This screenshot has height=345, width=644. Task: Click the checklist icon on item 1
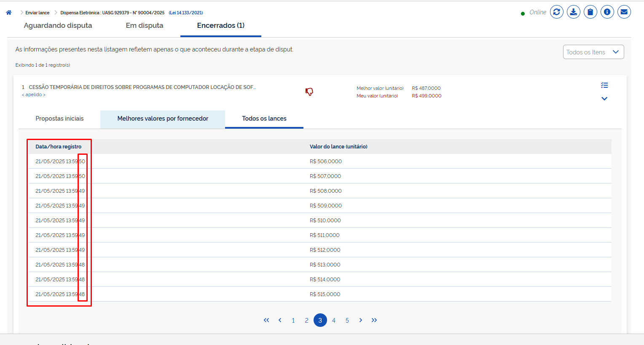pyautogui.click(x=604, y=85)
